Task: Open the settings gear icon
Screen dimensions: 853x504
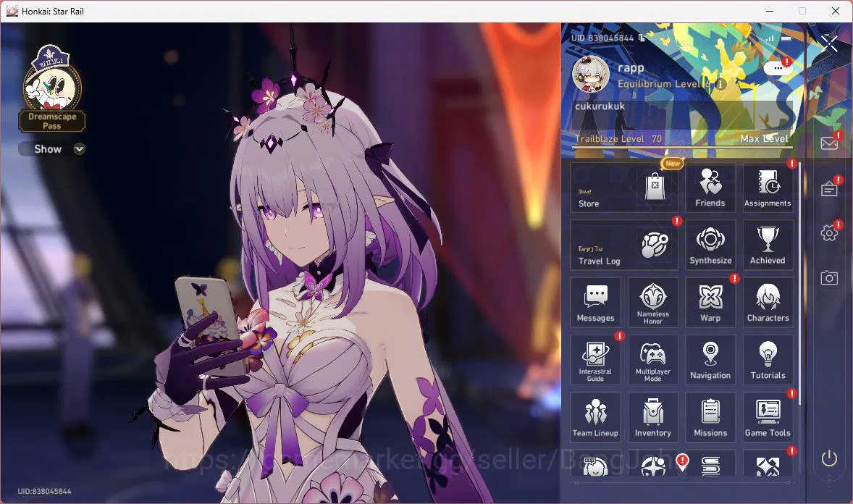Action: pyautogui.click(x=829, y=233)
